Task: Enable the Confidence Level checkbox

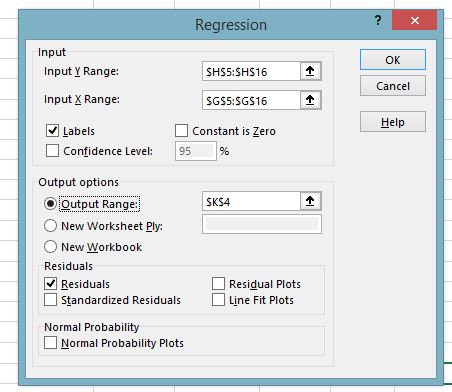Action: point(52,151)
